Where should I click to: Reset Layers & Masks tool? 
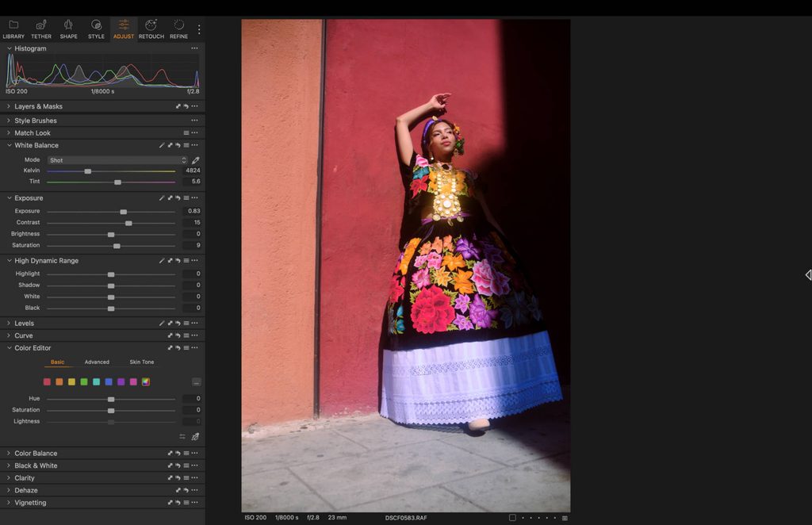186,106
